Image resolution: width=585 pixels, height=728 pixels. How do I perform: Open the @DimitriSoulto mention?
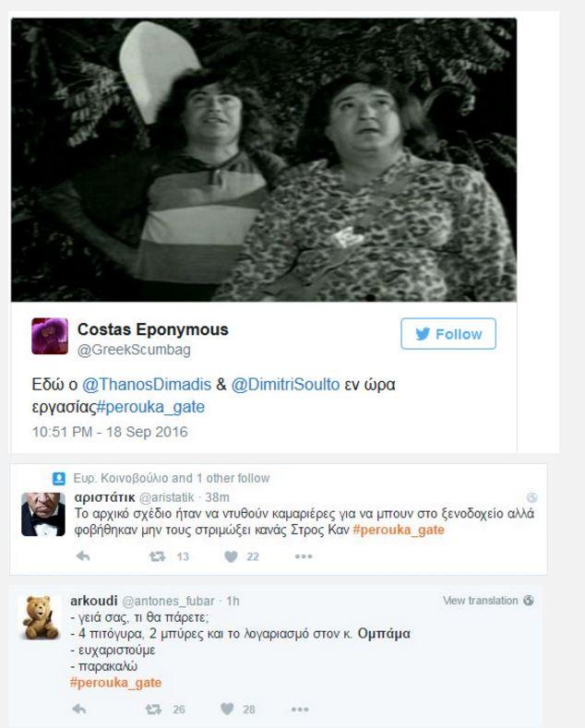pyautogui.click(x=285, y=385)
